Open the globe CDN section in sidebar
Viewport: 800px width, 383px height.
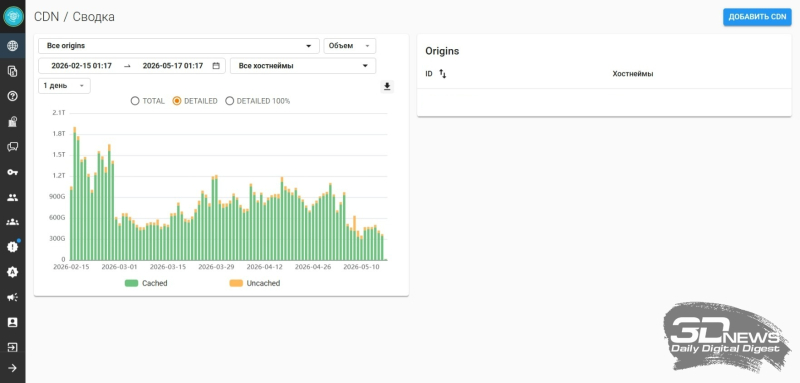click(x=13, y=46)
